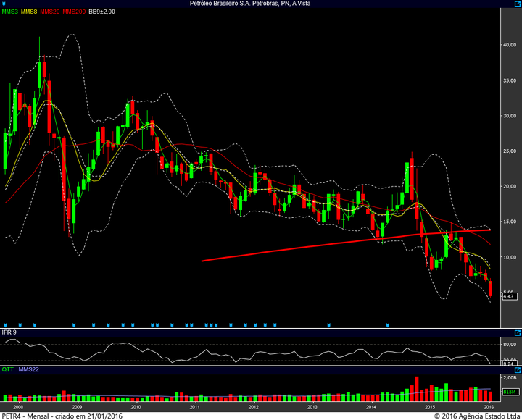Click the 2011 year label on time axis
This screenshot has height=420, width=522.
click(194, 407)
